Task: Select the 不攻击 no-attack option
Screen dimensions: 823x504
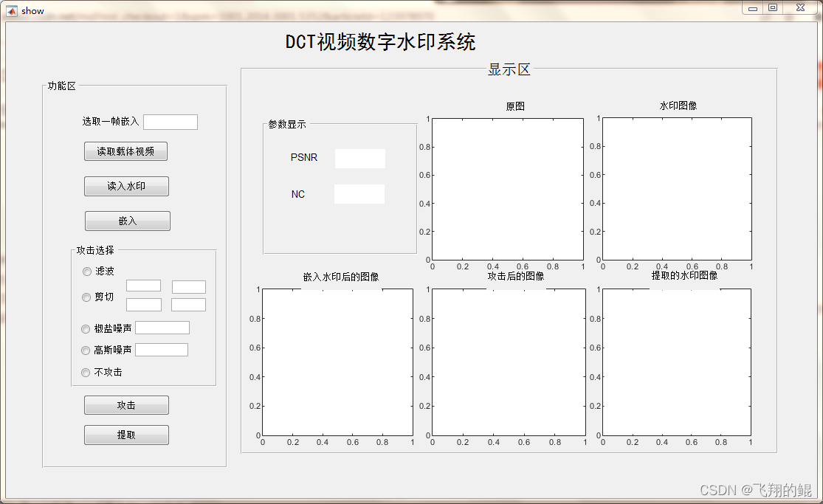Action: [x=86, y=372]
